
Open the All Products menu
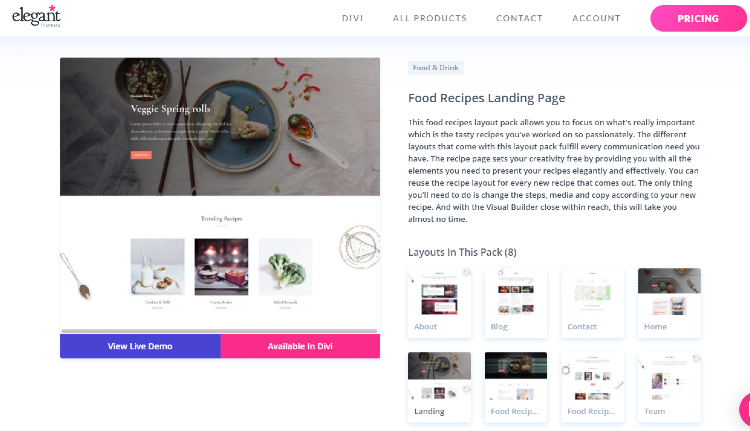pos(430,18)
